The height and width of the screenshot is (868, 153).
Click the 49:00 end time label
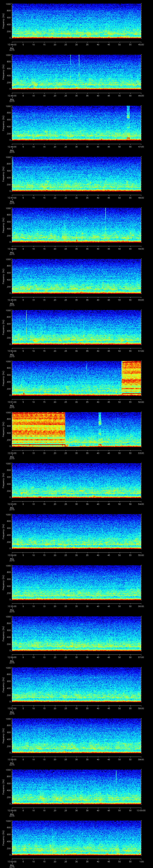coord(141,249)
